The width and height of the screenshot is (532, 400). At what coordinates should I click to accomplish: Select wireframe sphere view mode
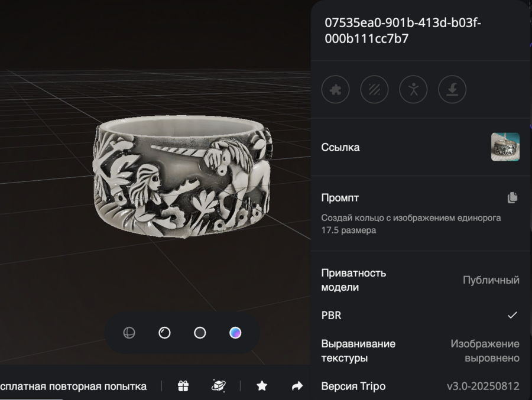pyautogui.click(x=129, y=333)
